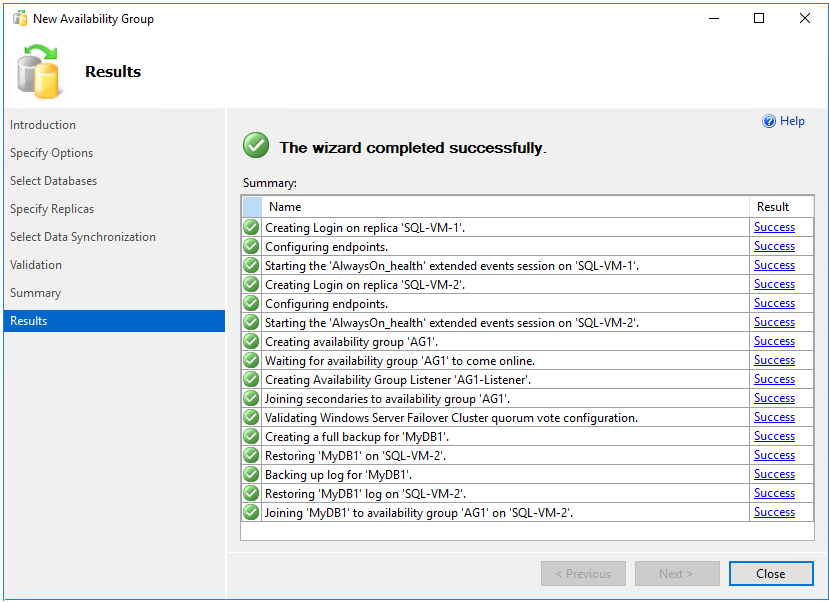Click the green check beside the first 'Configuring endpoints' row
Screen dimensions: 829x602
pos(250,245)
